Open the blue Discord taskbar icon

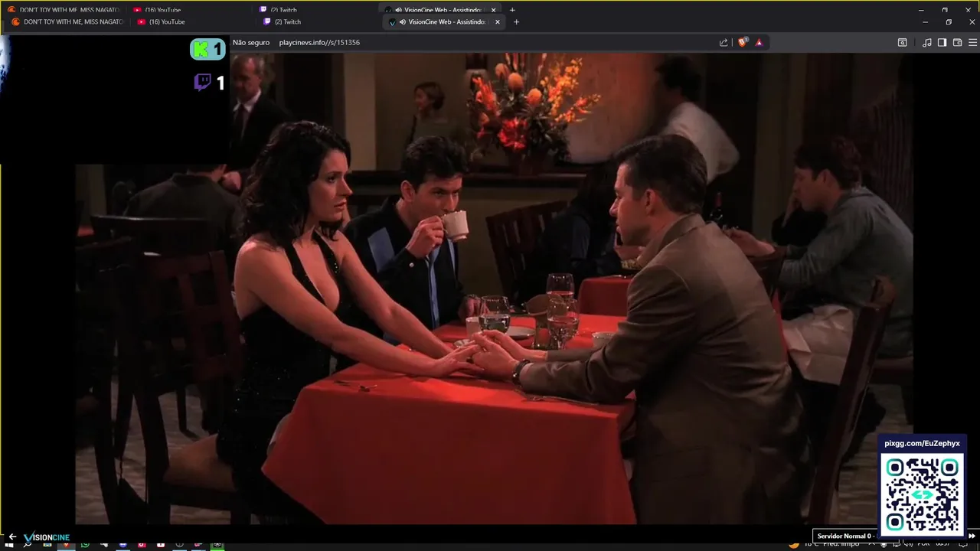pyautogui.click(x=122, y=545)
